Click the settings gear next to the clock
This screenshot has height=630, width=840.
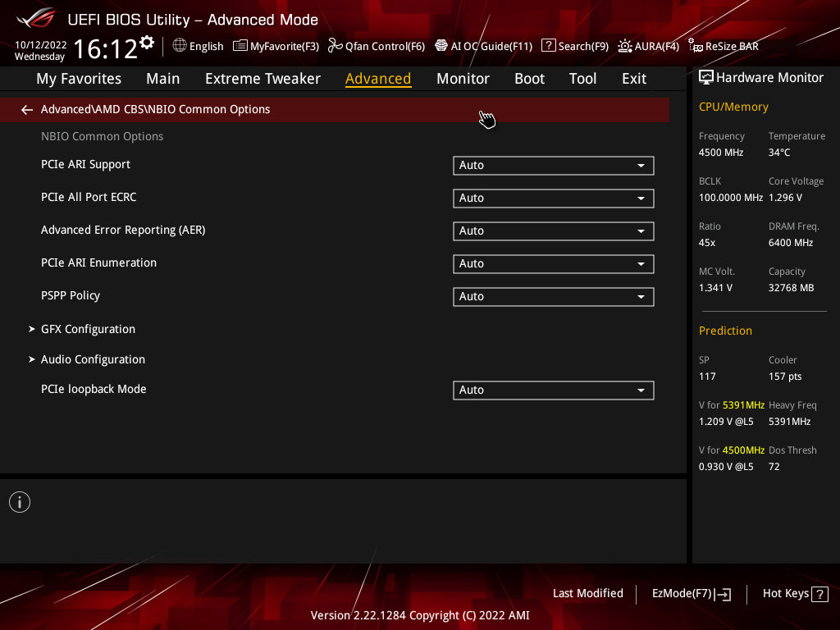click(x=147, y=43)
